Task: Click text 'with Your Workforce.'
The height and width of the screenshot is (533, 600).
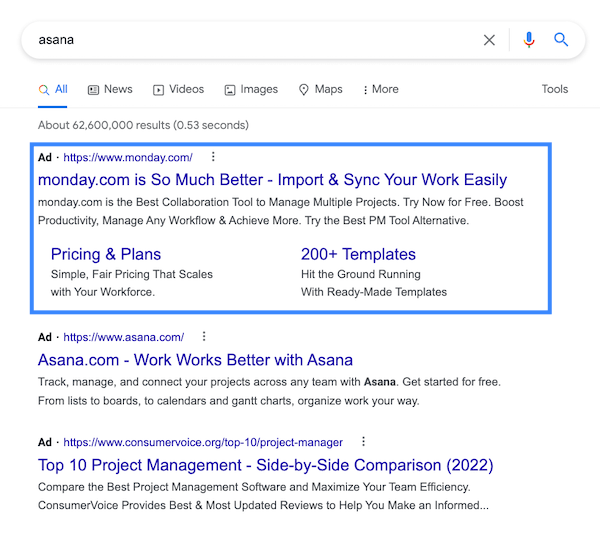Action: [x=103, y=292]
